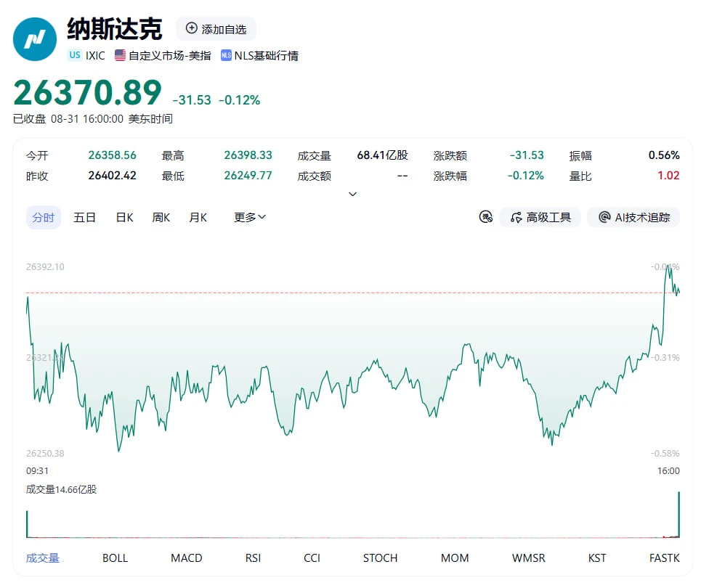The height and width of the screenshot is (588, 701).
Task: Click the 最高 value 26398.33
Action: coord(248,155)
